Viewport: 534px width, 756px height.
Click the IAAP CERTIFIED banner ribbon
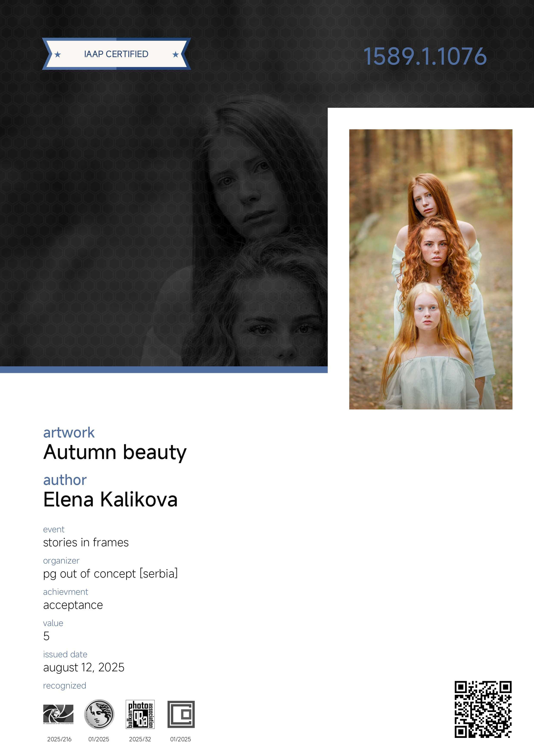click(x=117, y=54)
